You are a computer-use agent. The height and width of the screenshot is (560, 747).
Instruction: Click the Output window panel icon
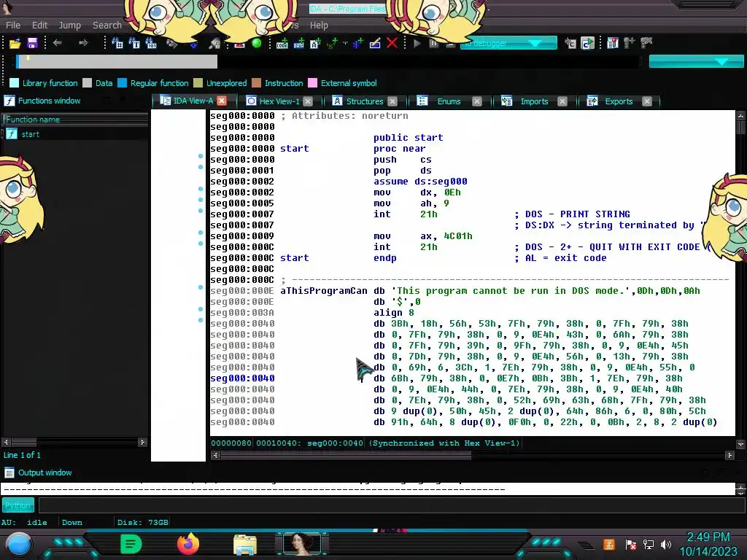point(9,472)
